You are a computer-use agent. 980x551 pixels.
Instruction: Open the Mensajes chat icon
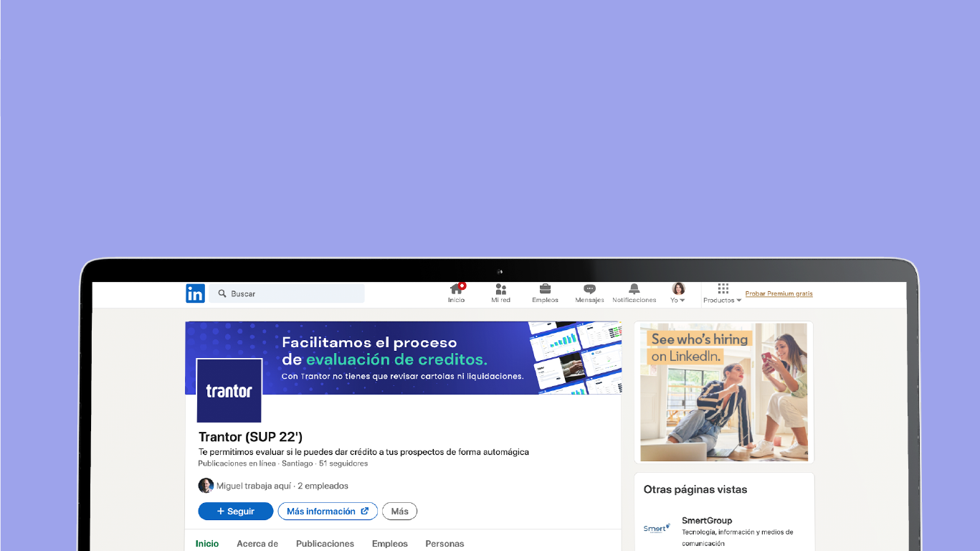pos(589,293)
